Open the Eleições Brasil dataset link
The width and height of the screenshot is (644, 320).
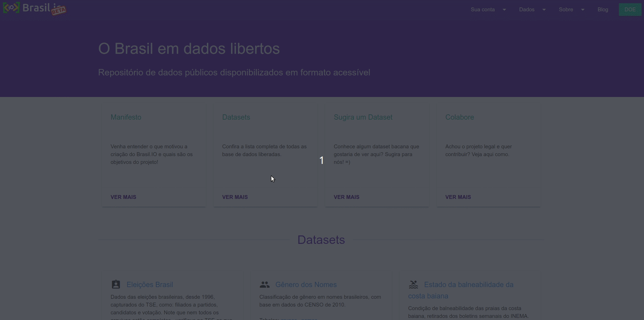149,285
